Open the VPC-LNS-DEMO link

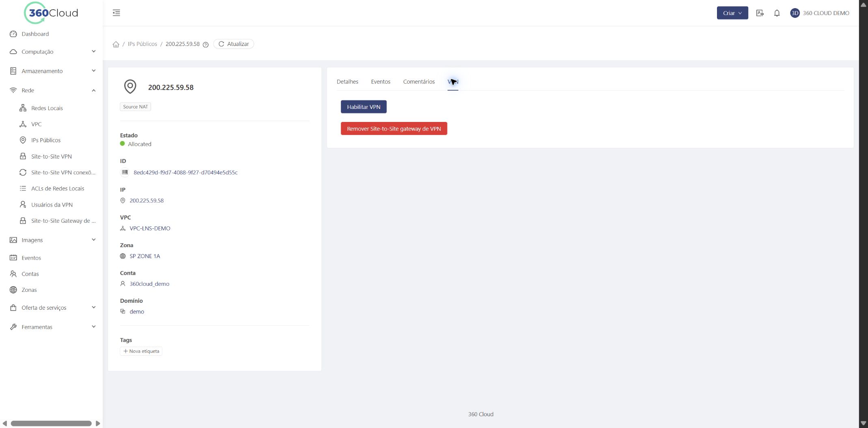point(150,228)
